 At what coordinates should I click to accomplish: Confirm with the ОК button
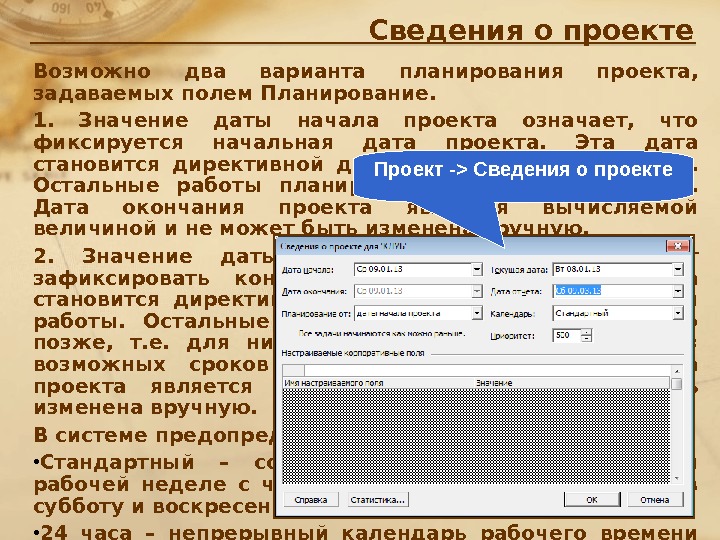click(x=592, y=500)
